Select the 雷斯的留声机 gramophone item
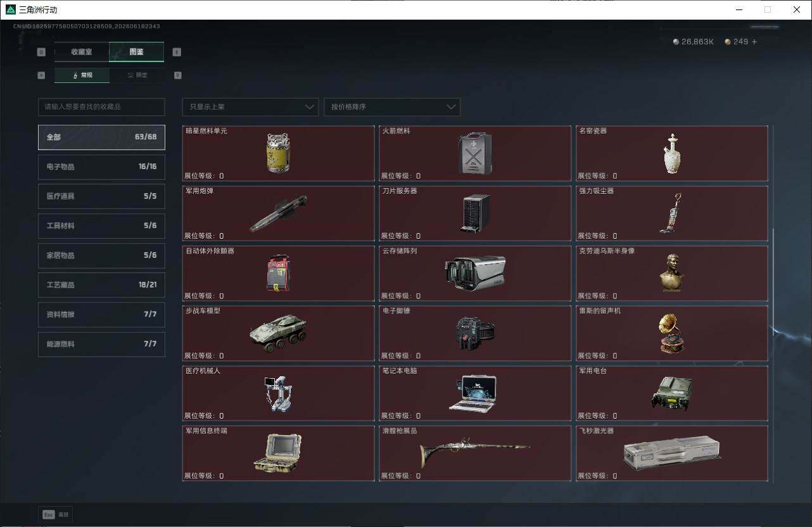This screenshot has width=812, height=527. pyautogui.click(x=672, y=333)
